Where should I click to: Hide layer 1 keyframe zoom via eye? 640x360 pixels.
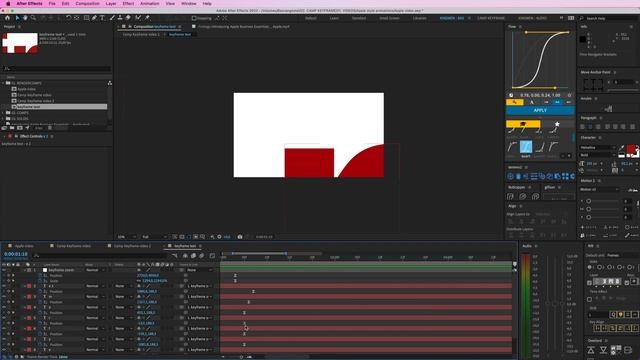4,270
